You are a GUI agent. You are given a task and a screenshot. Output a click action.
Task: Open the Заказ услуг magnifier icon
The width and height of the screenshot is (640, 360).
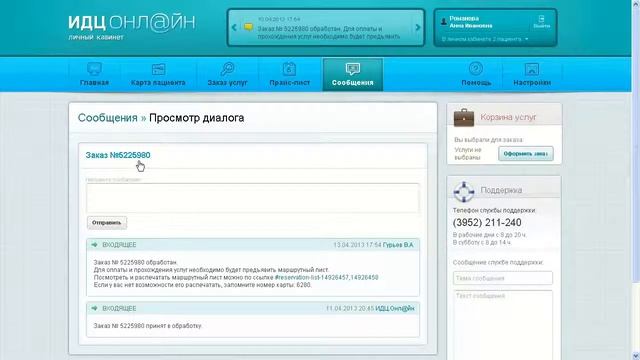pyautogui.click(x=227, y=69)
